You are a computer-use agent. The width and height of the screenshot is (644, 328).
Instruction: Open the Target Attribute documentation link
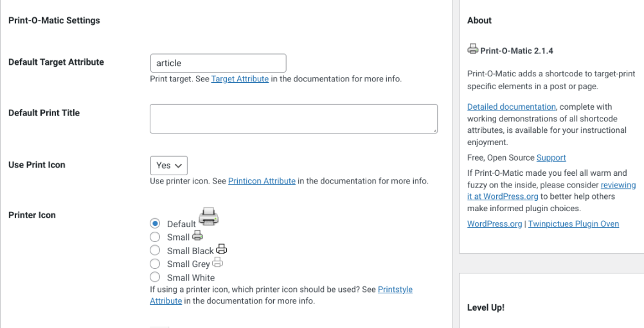coord(240,79)
